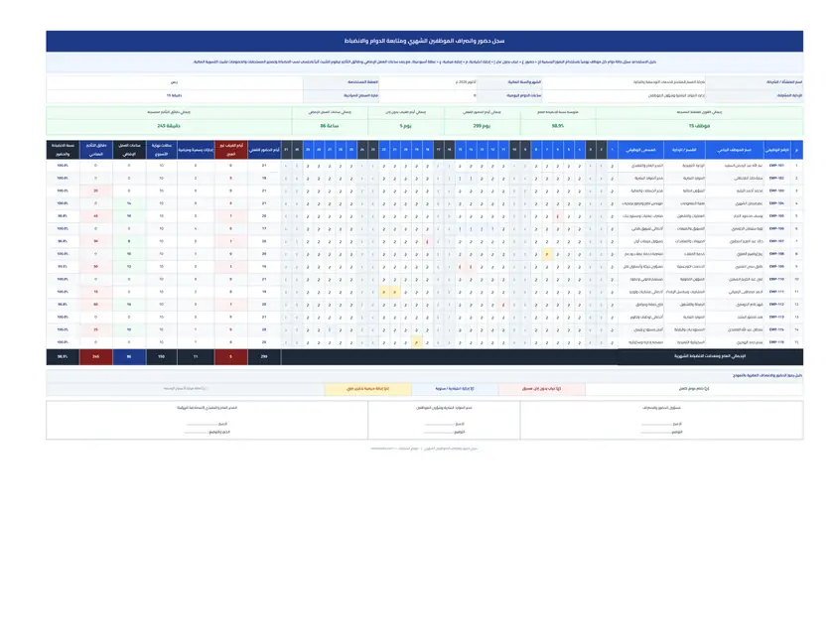834x644 pixels.
Task: Click the day 1 column header
Action: pos(613,150)
